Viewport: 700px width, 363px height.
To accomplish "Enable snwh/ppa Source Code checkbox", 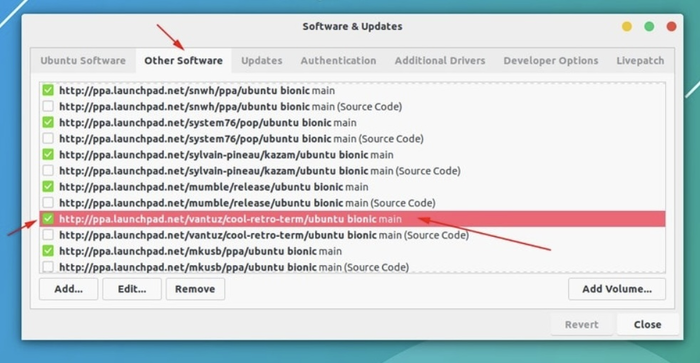I will coord(48,106).
